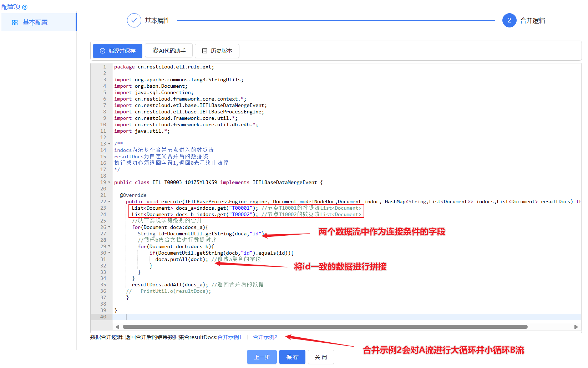Click the 基本属性 checkmark step circle
This screenshot has height=368, width=588.
pos(134,20)
